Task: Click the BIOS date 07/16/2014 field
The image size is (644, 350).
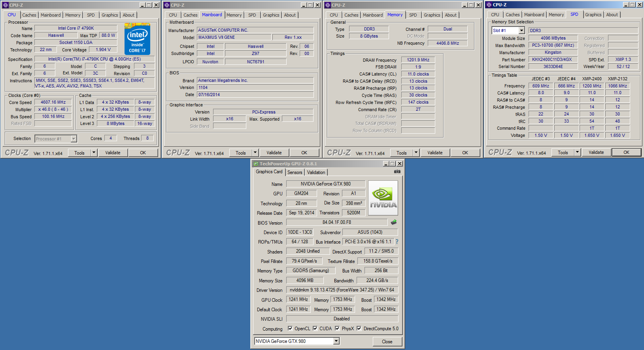Action: tap(255, 95)
